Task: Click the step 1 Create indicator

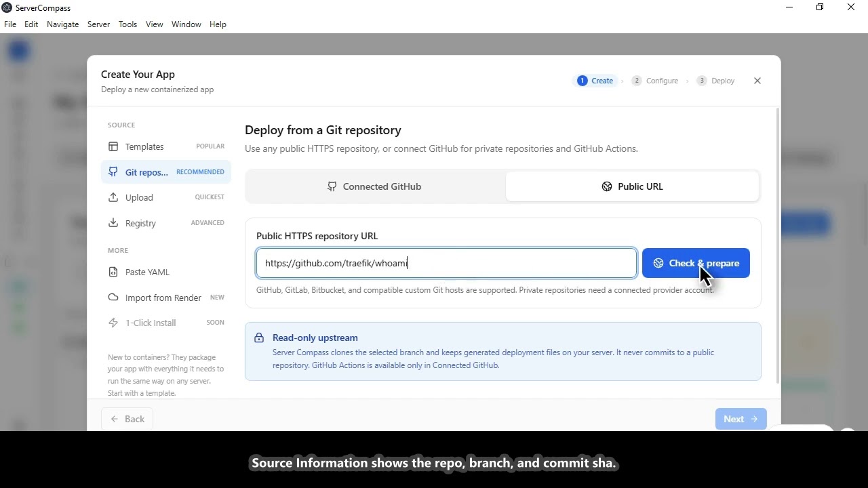Action: click(x=595, y=81)
